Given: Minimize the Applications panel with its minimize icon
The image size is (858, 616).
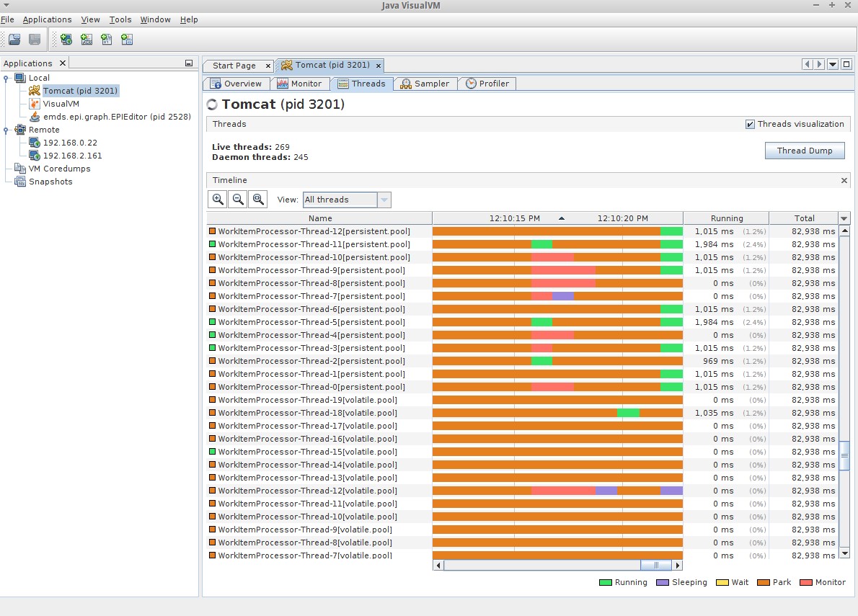Looking at the screenshot, I should pos(189,63).
